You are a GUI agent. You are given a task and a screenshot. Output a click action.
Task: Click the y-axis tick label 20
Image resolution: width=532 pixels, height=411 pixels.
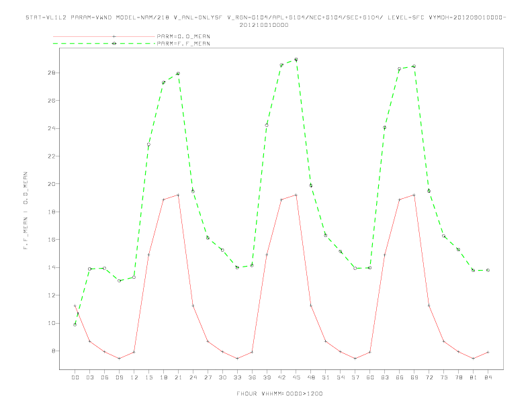52,184
